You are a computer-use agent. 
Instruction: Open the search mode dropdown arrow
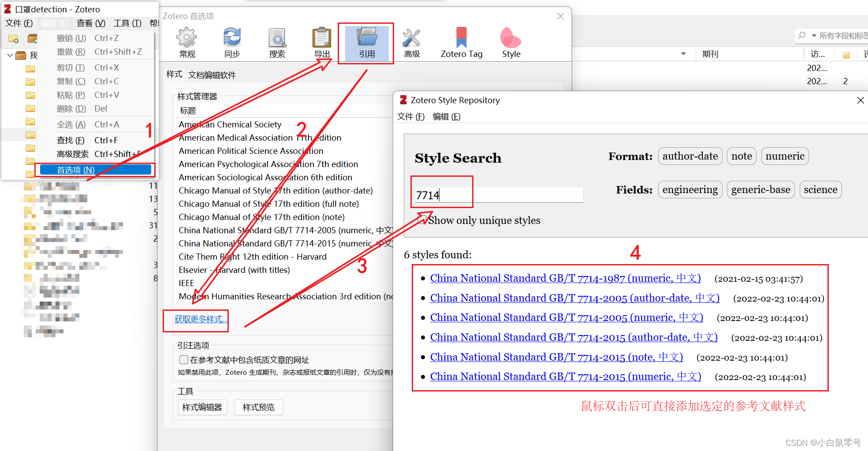click(x=814, y=36)
